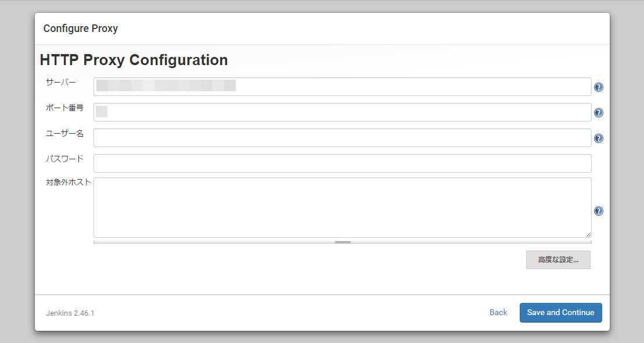The image size is (644, 343).
Task: Show help for the 対象外ホスト field
Action: point(599,211)
